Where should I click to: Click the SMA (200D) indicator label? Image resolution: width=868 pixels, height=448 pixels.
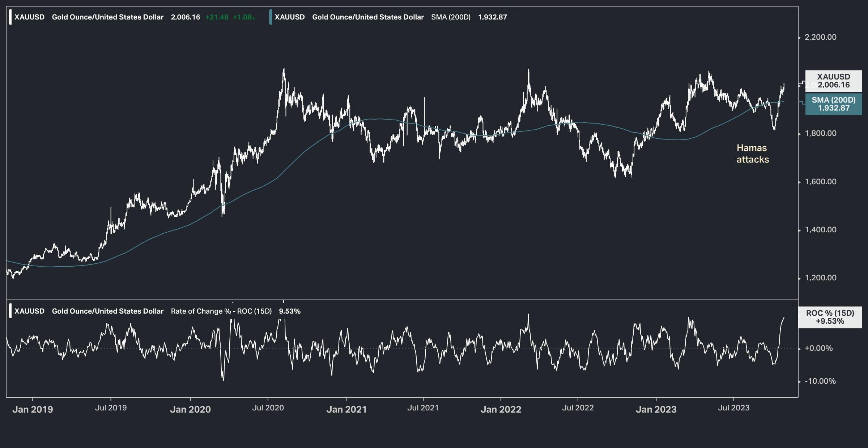click(x=451, y=17)
